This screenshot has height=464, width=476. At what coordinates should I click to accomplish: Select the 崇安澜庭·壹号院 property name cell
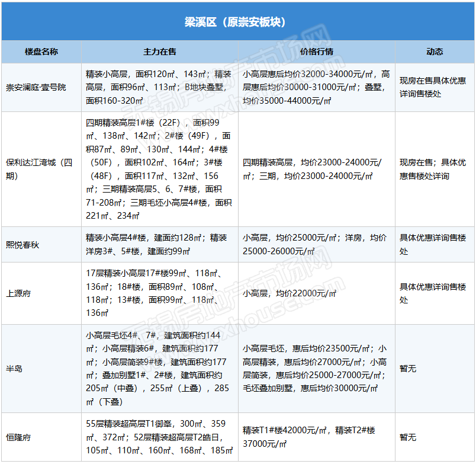37,88
